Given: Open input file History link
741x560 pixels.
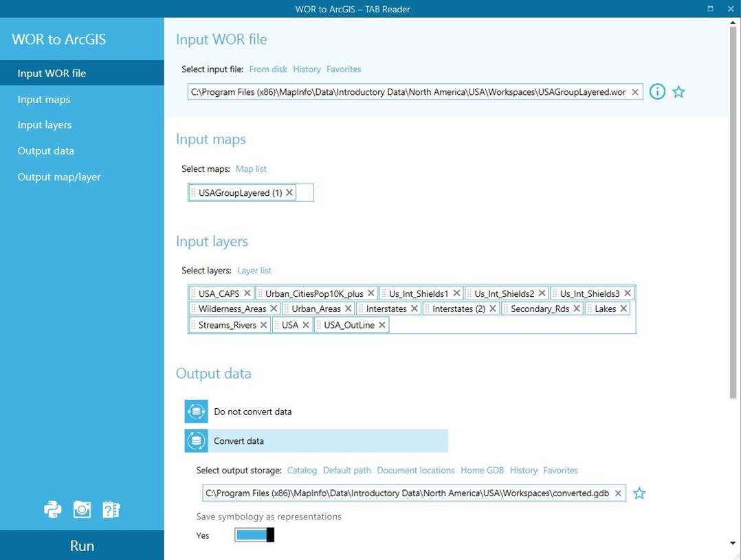Looking at the screenshot, I should (x=307, y=69).
